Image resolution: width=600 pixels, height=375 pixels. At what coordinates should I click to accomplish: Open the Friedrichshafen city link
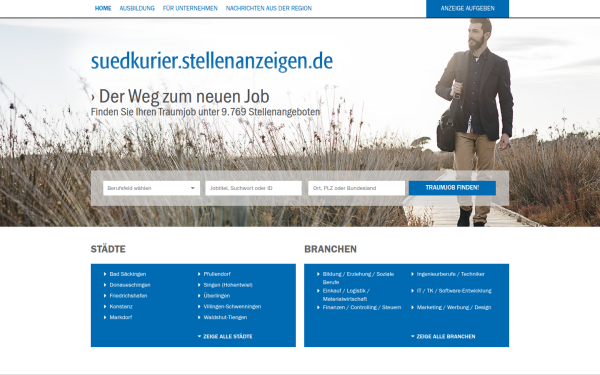pos(128,296)
